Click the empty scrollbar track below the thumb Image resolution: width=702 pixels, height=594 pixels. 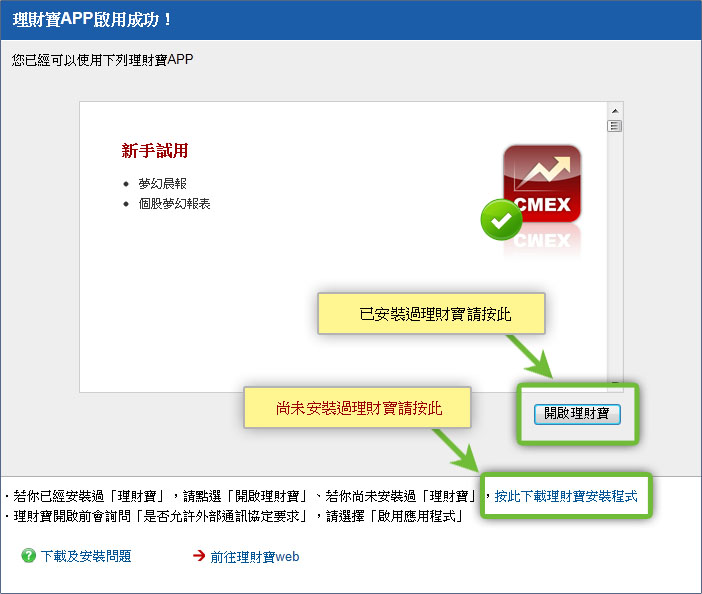[x=615, y=250]
